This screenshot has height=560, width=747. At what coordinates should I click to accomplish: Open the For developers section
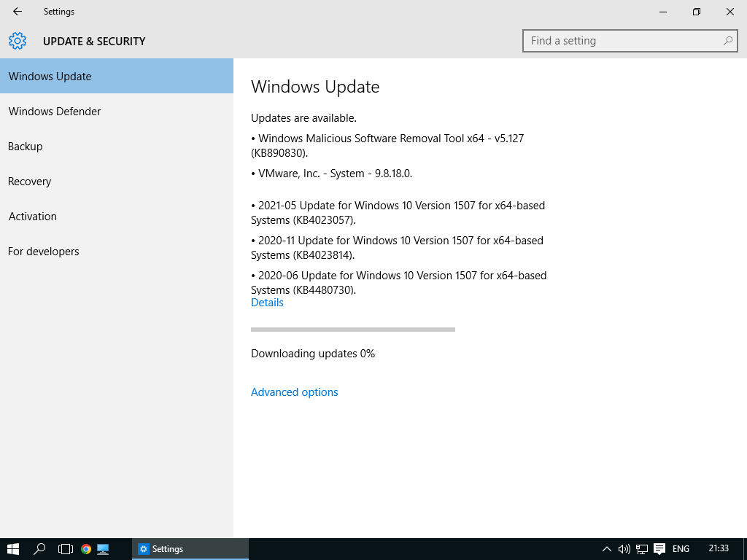tap(44, 252)
